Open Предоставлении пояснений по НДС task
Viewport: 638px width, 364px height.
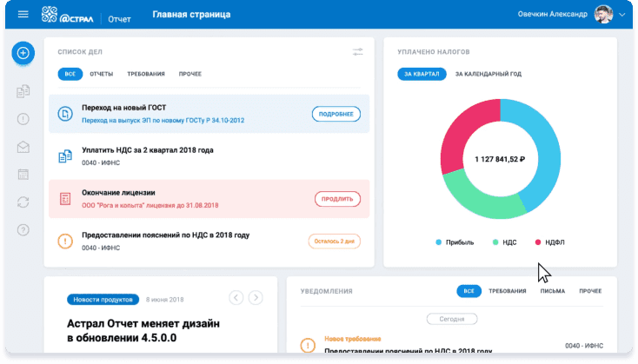[209, 242]
